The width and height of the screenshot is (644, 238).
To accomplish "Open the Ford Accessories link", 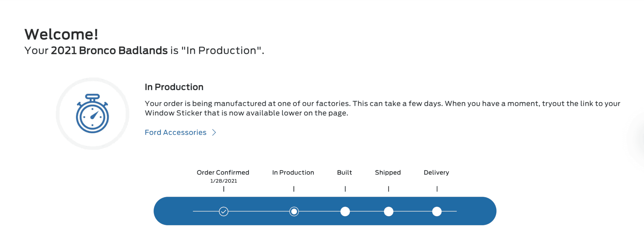I will 176,133.
